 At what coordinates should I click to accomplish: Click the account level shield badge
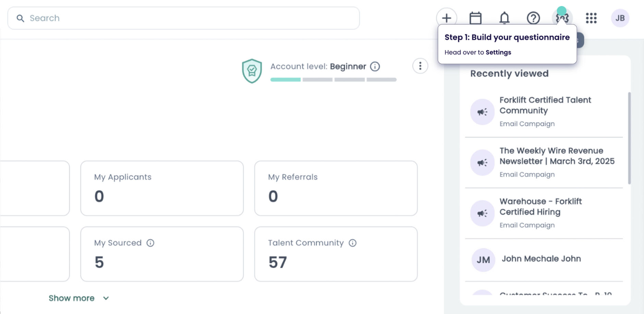pyautogui.click(x=252, y=71)
